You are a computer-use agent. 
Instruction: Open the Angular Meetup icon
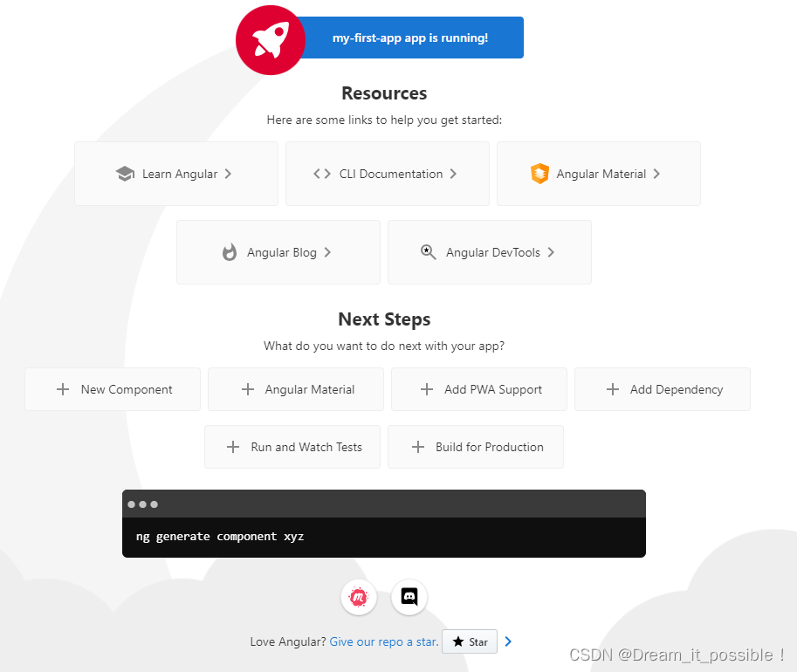pyautogui.click(x=358, y=597)
